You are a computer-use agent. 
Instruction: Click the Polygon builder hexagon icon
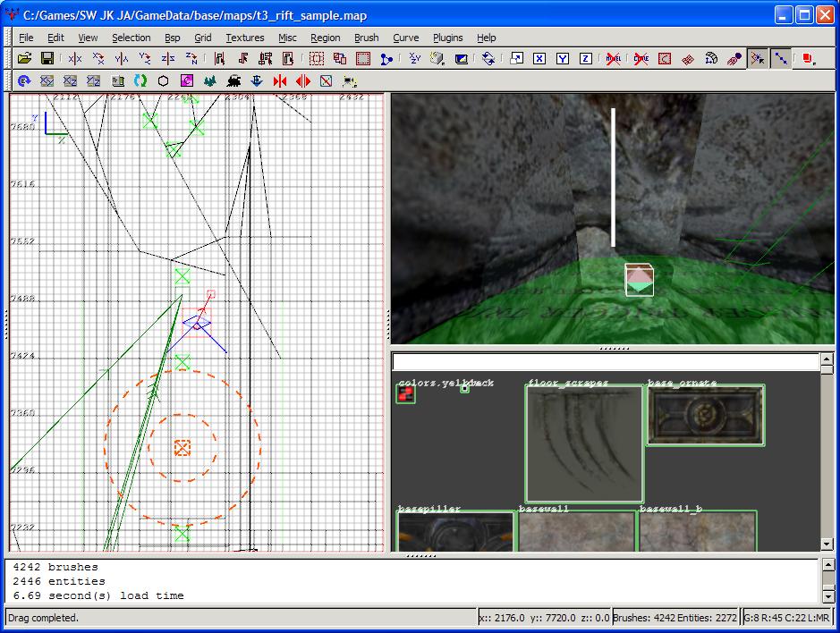[x=164, y=80]
